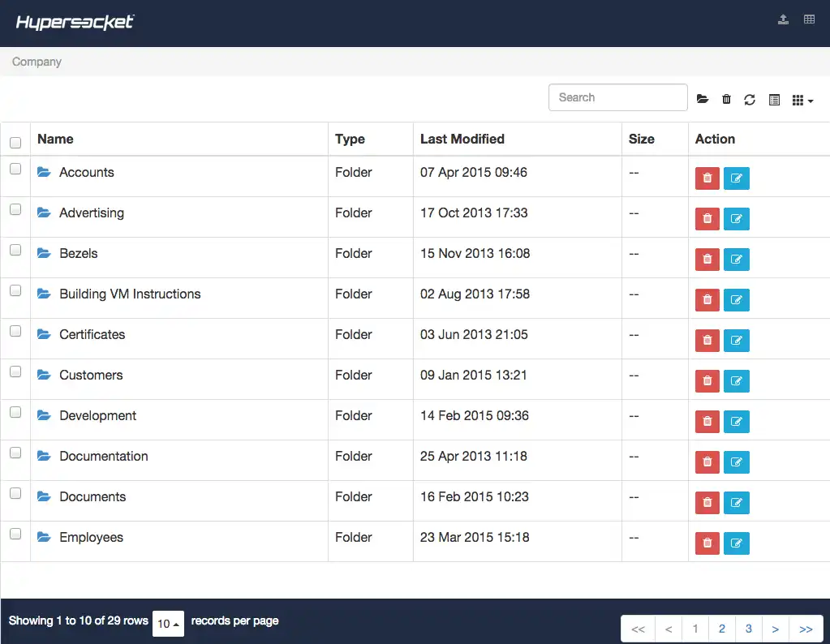Click the upload icon in header
The image size is (830, 644).
point(783,20)
